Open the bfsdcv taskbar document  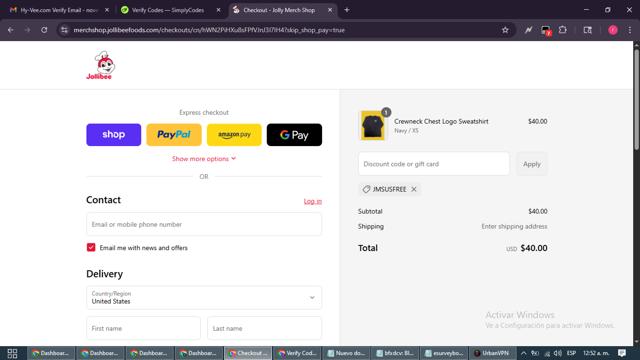pos(395,353)
